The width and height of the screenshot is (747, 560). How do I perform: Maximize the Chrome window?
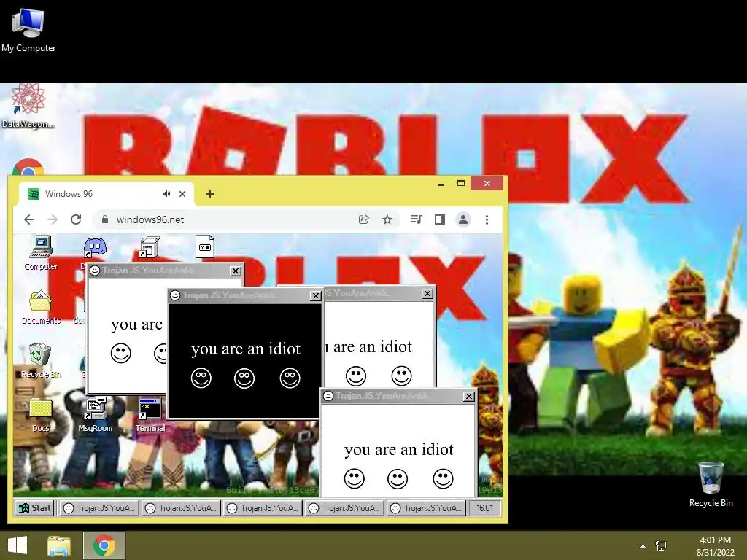coord(461,183)
